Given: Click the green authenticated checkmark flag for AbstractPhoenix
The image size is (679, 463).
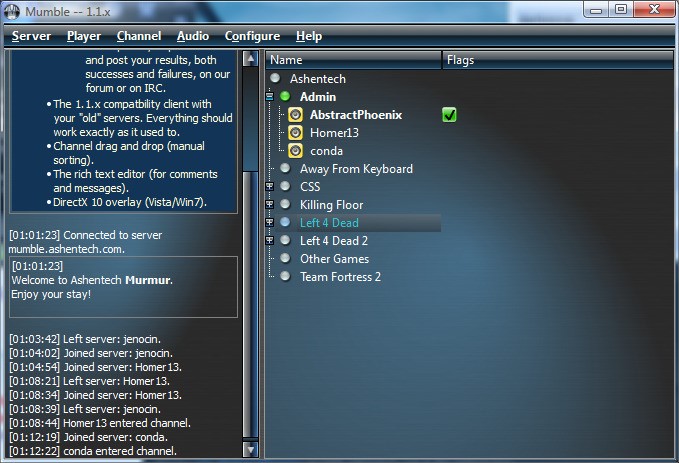Looking at the screenshot, I should (x=449, y=115).
